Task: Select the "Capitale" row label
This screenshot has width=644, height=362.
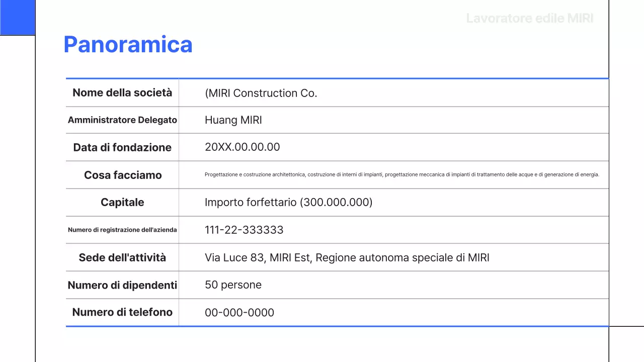Action: (x=122, y=202)
